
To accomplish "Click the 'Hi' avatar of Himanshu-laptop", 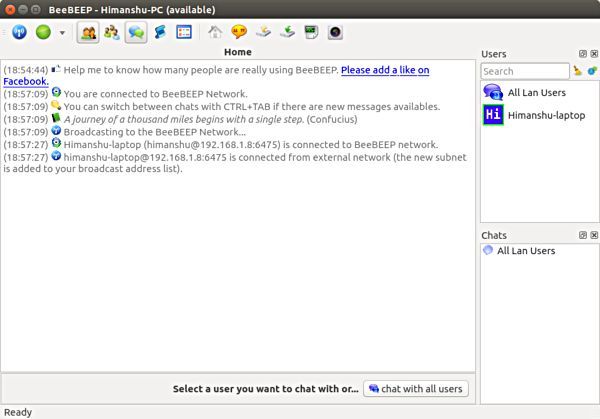I will (493, 115).
